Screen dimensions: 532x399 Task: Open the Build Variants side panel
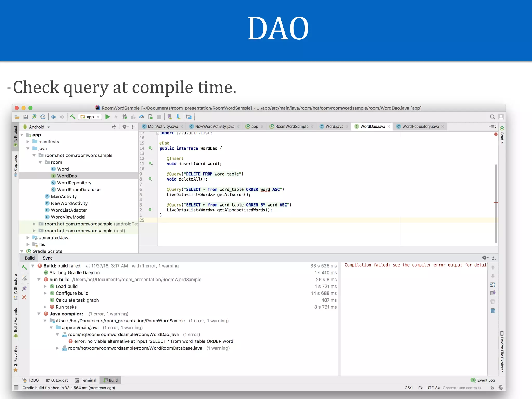(x=16, y=322)
